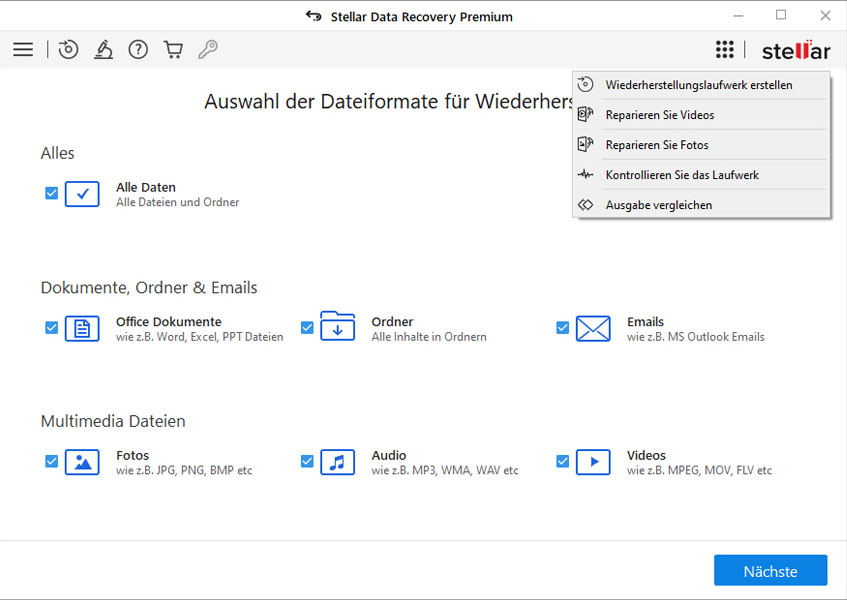Click the Emails label text
The image size is (847, 600).
(645, 321)
